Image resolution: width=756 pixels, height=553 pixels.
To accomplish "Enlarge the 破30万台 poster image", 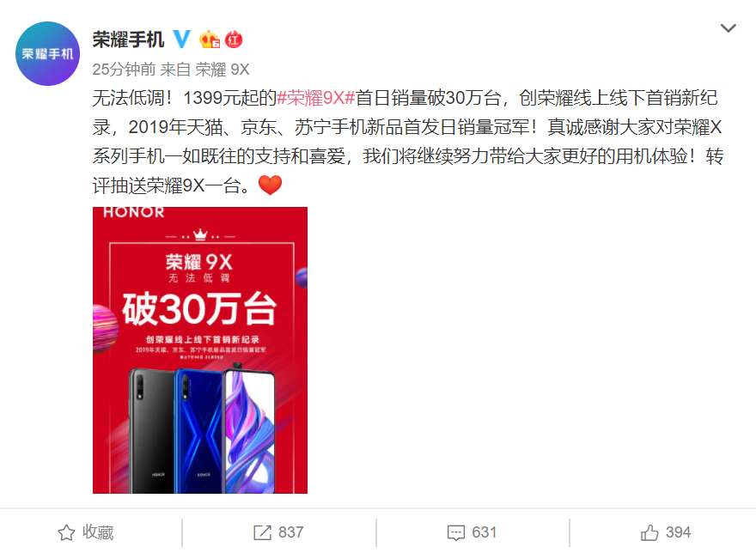I will click(x=200, y=350).
